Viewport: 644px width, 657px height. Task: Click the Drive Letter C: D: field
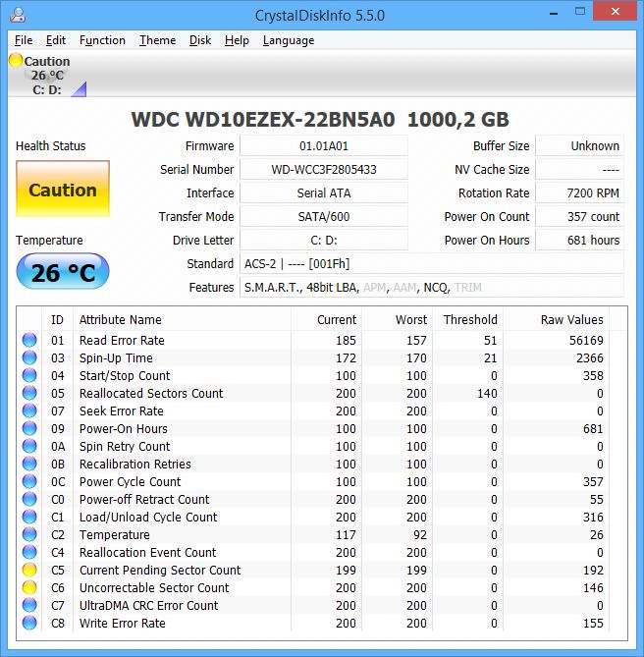[324, 240]
